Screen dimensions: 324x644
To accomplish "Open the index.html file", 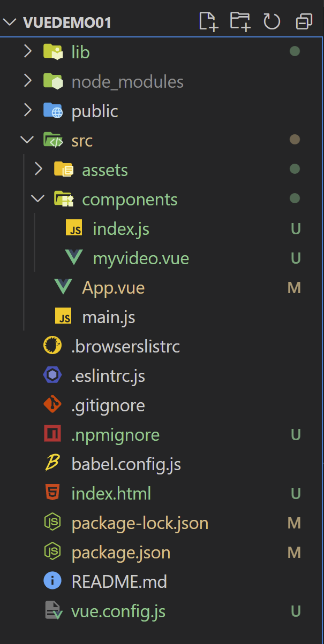I will [x=111, y=493].
